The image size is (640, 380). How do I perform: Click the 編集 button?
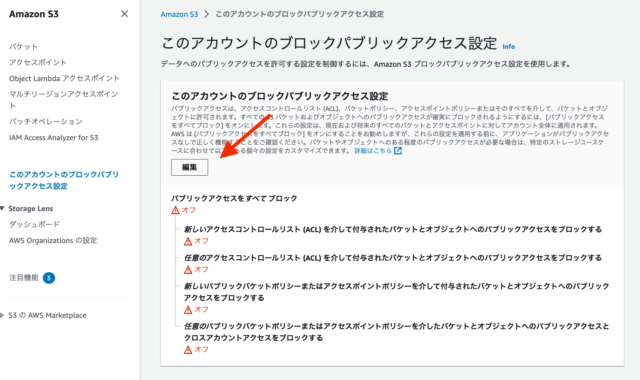(x=189, y=167)
